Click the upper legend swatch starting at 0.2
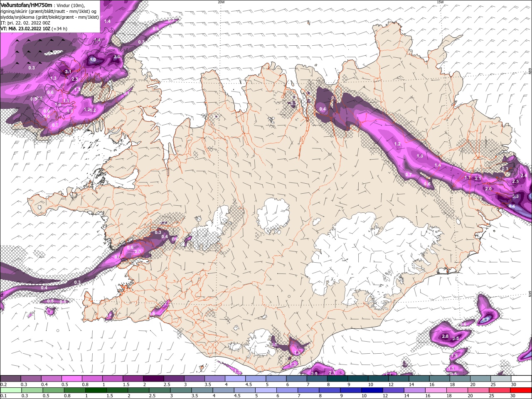Image resolution: width=532 pixels, height=399 pixels. point(10,379)
